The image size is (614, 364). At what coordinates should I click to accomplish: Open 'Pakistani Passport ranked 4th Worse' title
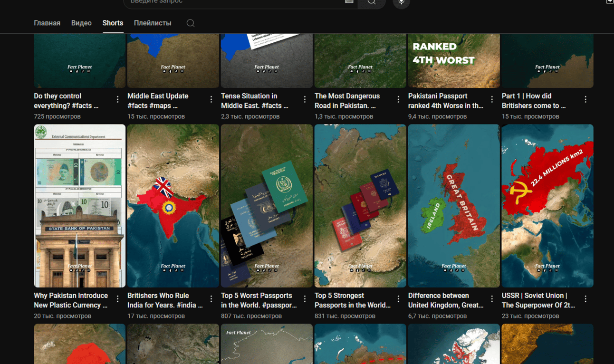[446, 101]
